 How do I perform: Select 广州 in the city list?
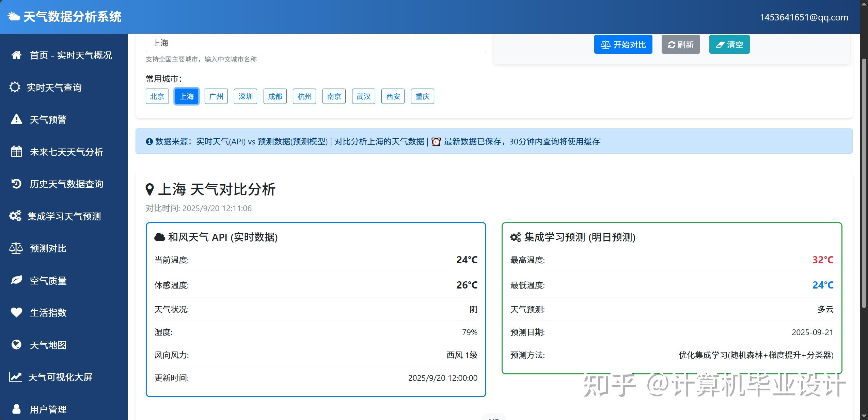coord(216,96)
